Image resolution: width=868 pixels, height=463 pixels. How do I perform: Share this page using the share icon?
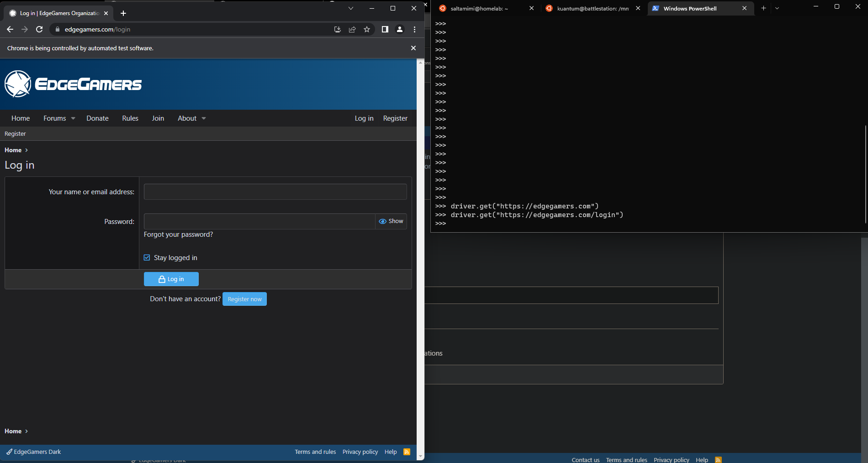pos(352,29)
